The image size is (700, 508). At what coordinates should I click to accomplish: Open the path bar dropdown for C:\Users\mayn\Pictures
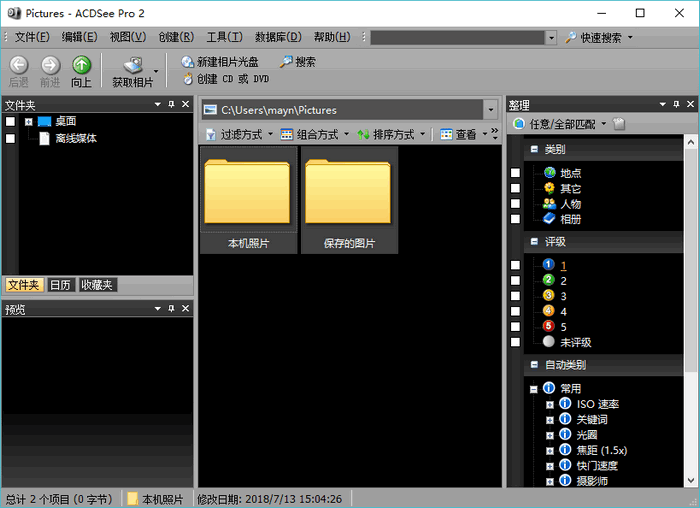(491, 110)
